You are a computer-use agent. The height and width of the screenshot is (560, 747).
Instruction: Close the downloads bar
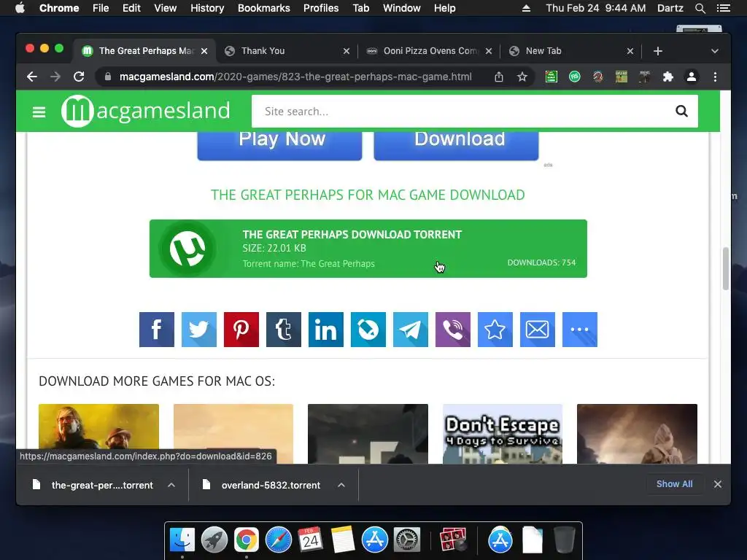click(718, 484)
